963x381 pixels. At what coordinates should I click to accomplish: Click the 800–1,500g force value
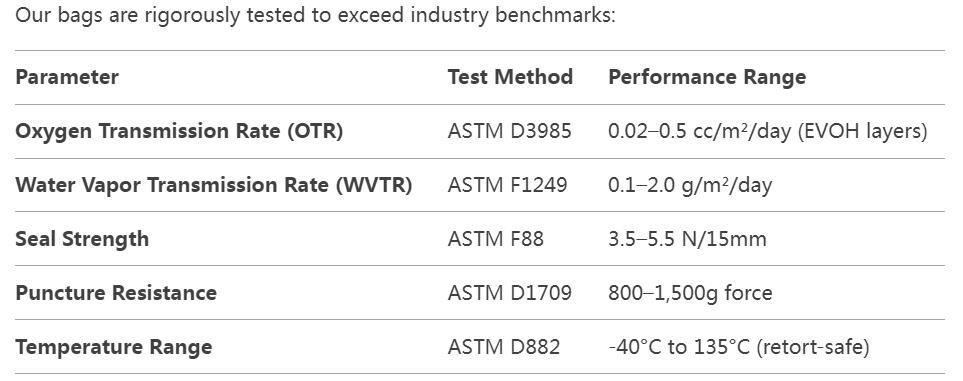coord(690,293)
